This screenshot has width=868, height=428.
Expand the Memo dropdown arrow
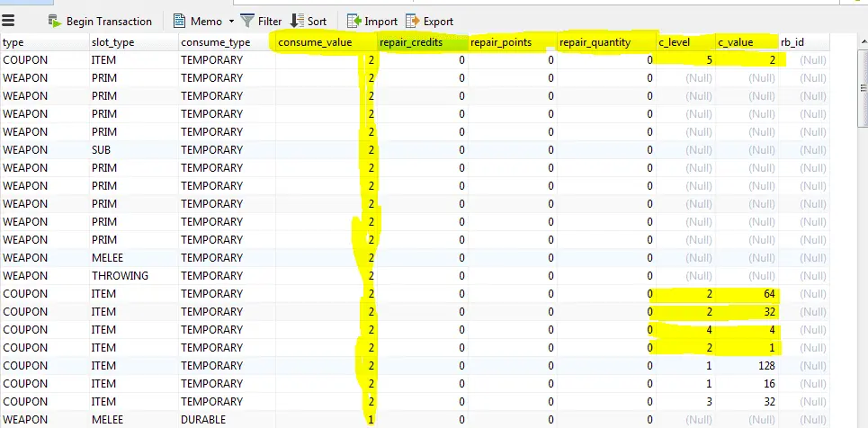point(231,22)
